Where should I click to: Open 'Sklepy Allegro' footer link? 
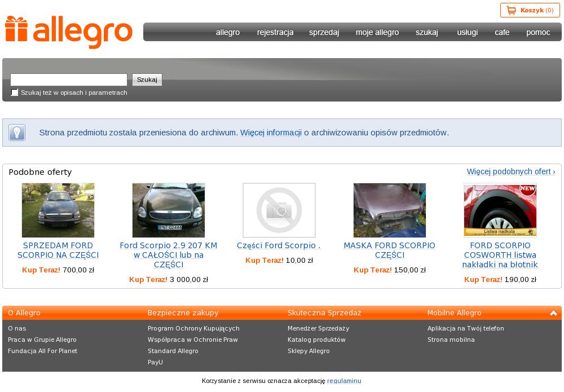[309, 351]
